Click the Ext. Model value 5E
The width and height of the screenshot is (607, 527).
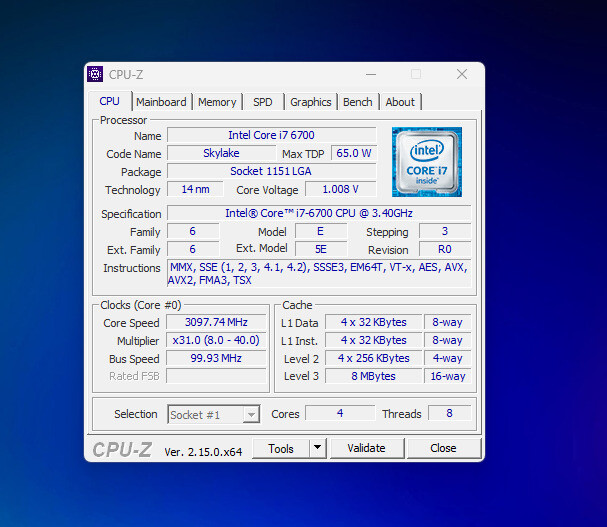321,249
